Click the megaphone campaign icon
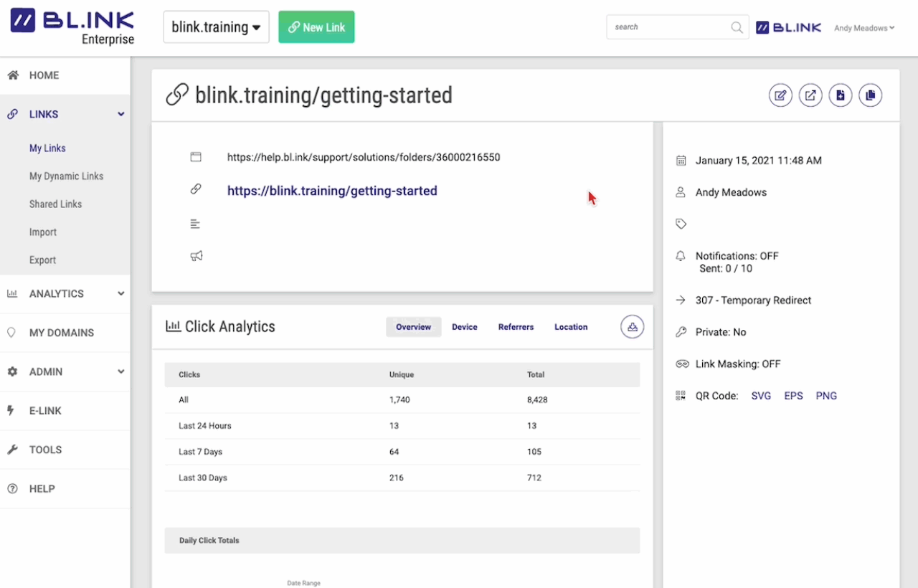918x588 pixels. point(196,256)
